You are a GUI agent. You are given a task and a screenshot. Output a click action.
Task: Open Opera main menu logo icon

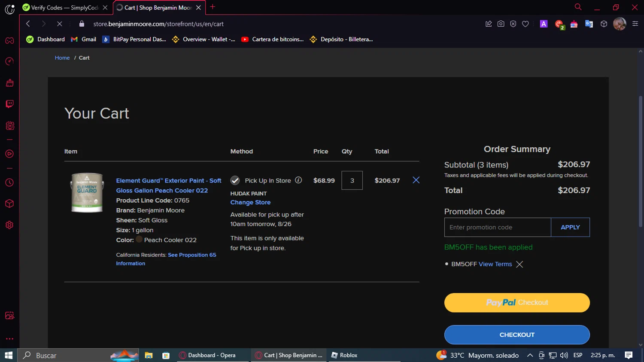click(x=9, y=9)
